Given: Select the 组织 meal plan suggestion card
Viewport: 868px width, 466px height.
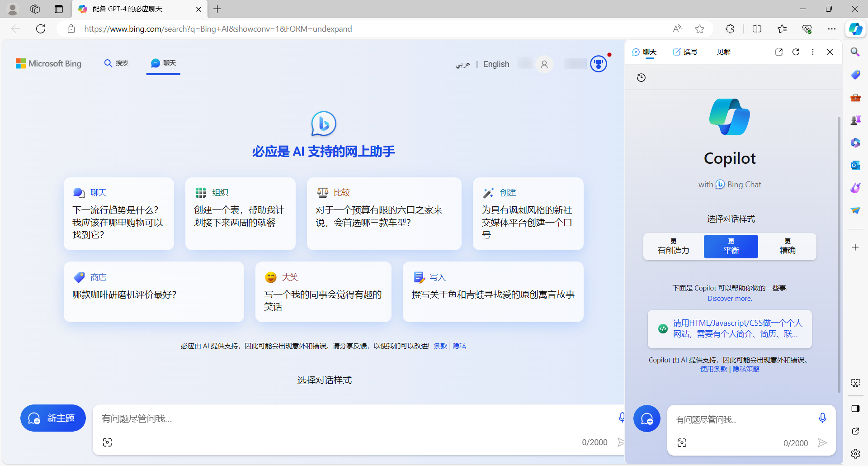Looking at the screenshot, I should click(x=241, y=214).
